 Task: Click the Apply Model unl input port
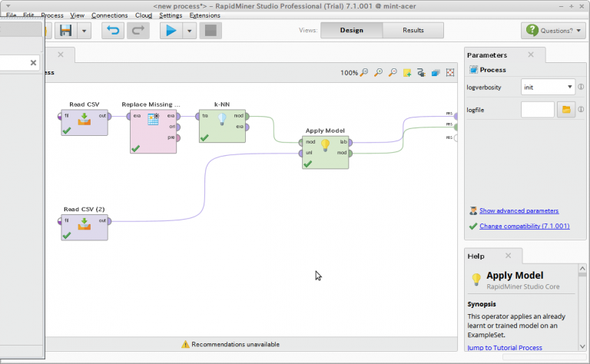coord(300,153)
